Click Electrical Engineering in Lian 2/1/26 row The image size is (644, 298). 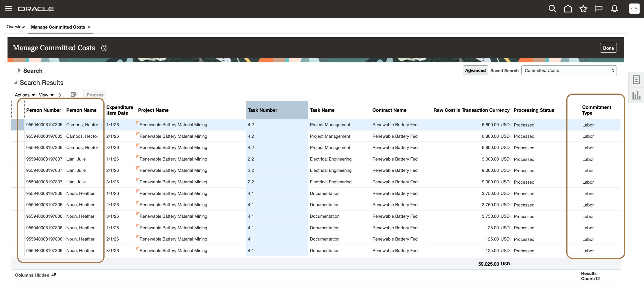tap(331, 170)
